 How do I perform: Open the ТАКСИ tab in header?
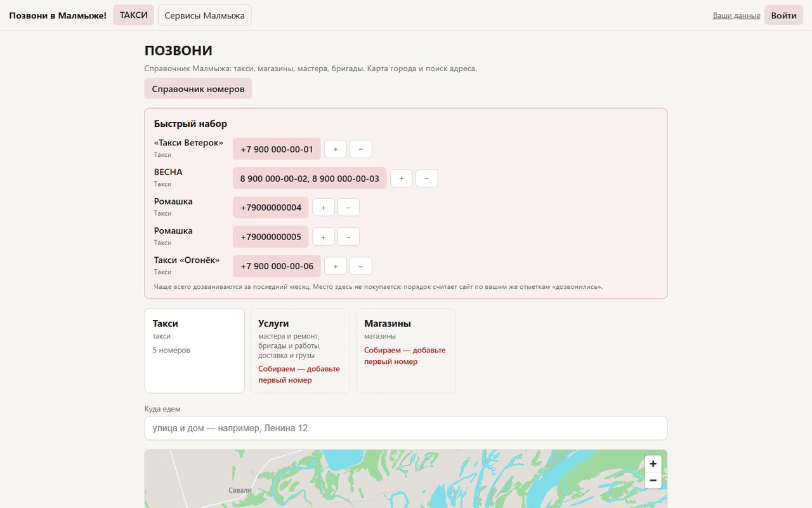(134, 15)
